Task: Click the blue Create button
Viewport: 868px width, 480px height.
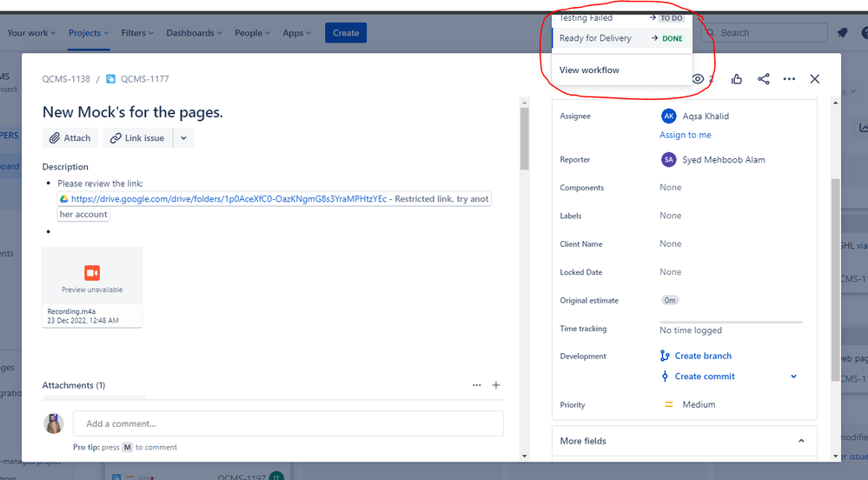Action: click(x=346, y=33)
